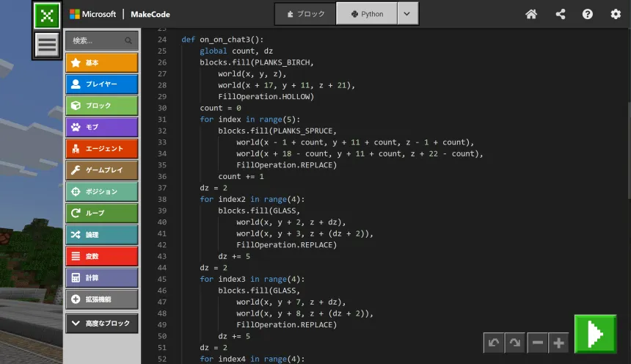Click the MakeCode title link

pyautogui.click(x=150, y=14)
